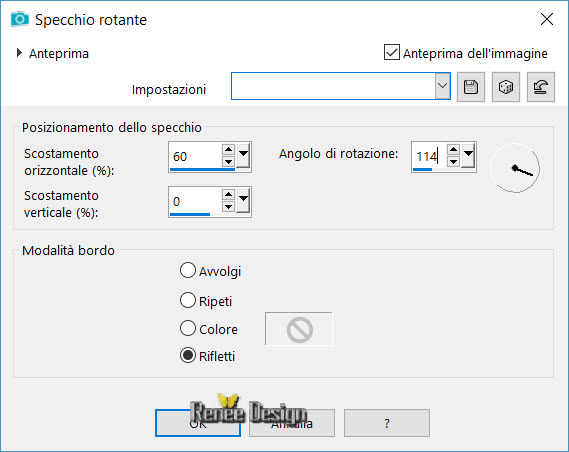This screenshot has width=569, height=452.
Task: Choose the Colore radio option
Action: tap(188, 328)
